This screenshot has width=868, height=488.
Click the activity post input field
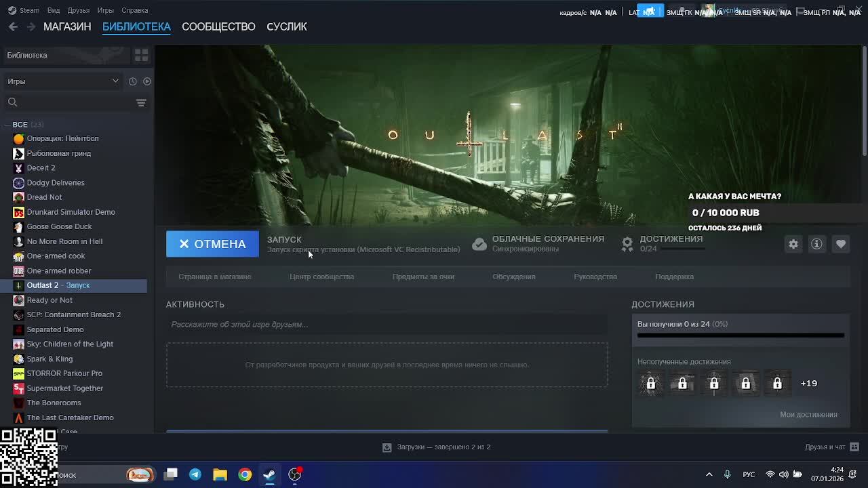[387, 325]
